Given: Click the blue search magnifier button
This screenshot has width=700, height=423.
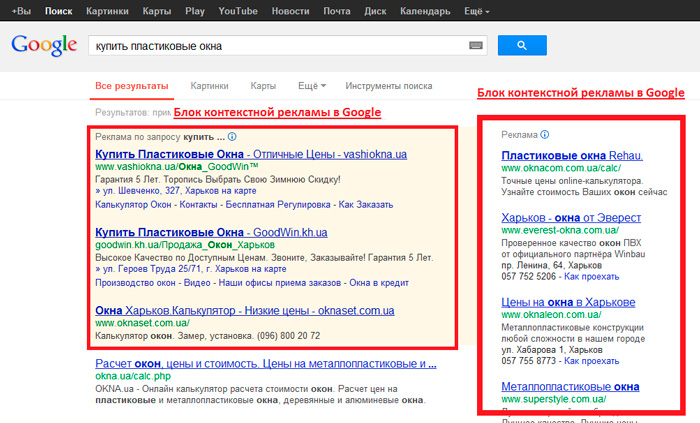Looking at the screenshot, I should [x=522, y=46].
